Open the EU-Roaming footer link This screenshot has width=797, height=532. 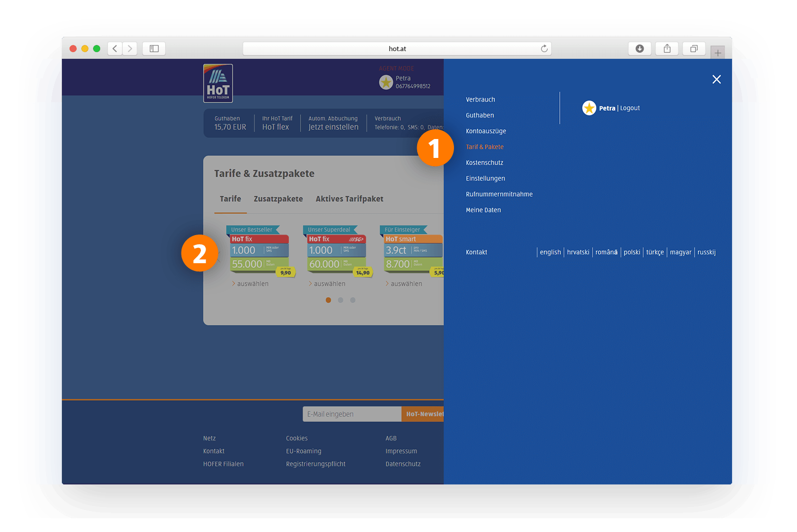pyautogui.click(x=304, y=451)
